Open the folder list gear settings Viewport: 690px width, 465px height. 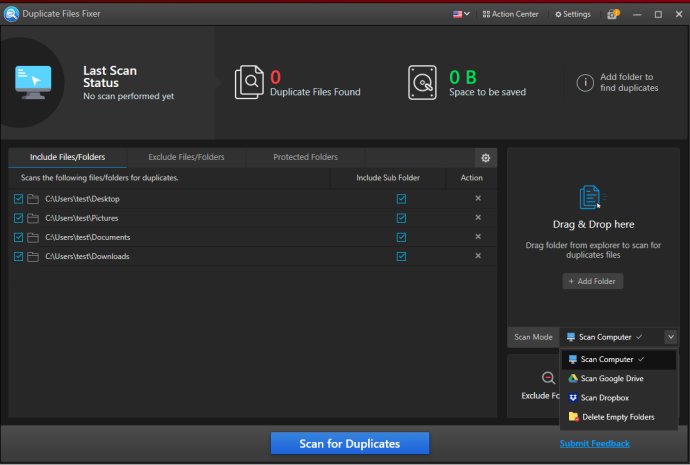[485, 158]
